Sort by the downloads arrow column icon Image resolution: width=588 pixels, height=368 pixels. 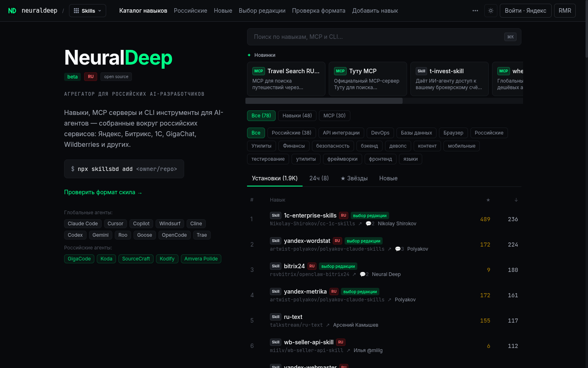tap(516, 200)
